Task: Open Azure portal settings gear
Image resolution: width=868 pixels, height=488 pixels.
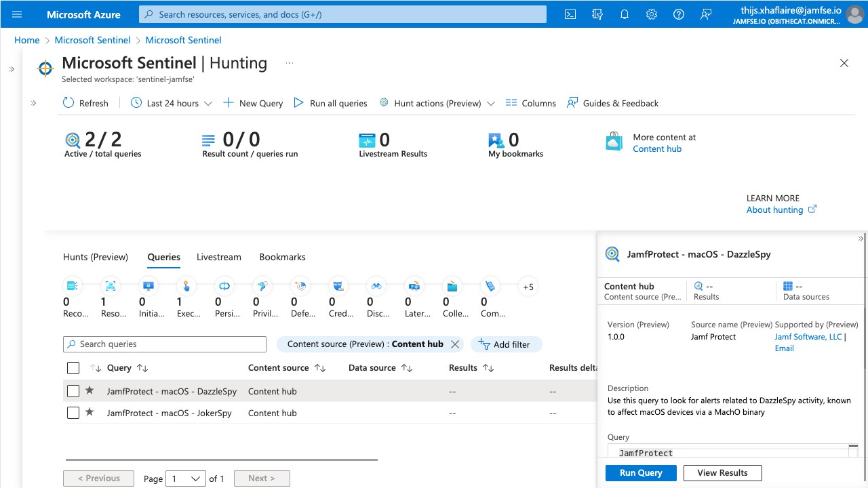Action: (x=652, y=14)
